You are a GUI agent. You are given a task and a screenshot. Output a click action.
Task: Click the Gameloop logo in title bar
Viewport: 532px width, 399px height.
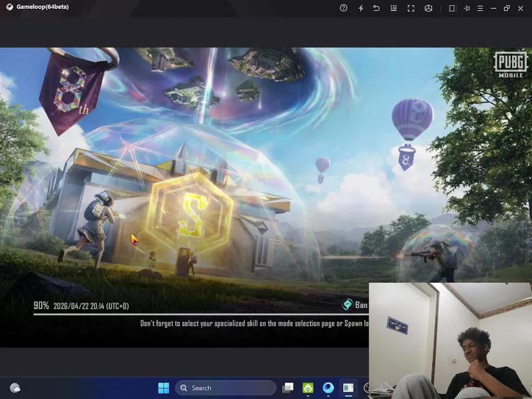pos(9,7)
